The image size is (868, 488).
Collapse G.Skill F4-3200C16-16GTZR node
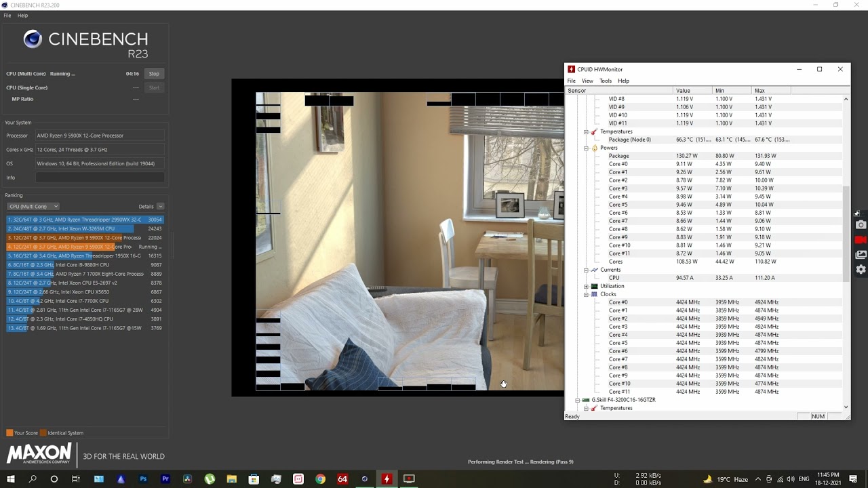click(578, 400)
